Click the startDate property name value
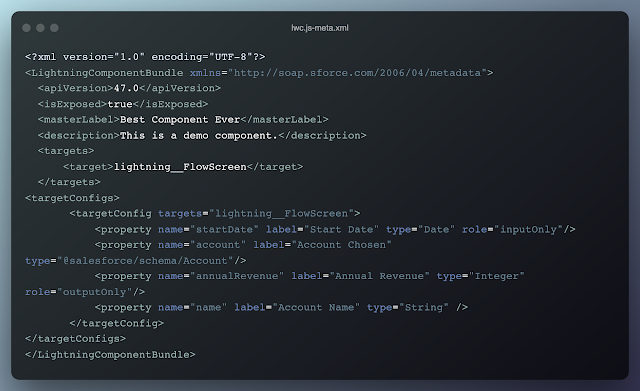The height and width of the screenshot is (391, 640). (x=224, y=229)
